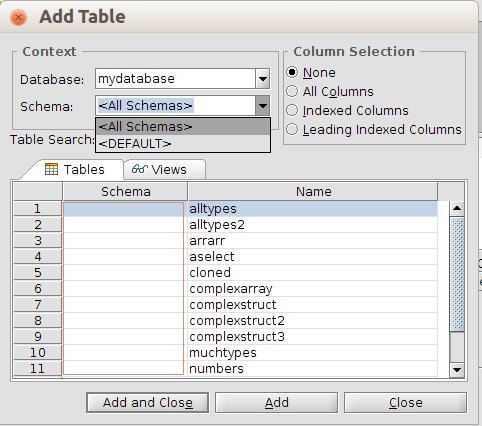Switch to the Tables tab

[x=75, y=170]
